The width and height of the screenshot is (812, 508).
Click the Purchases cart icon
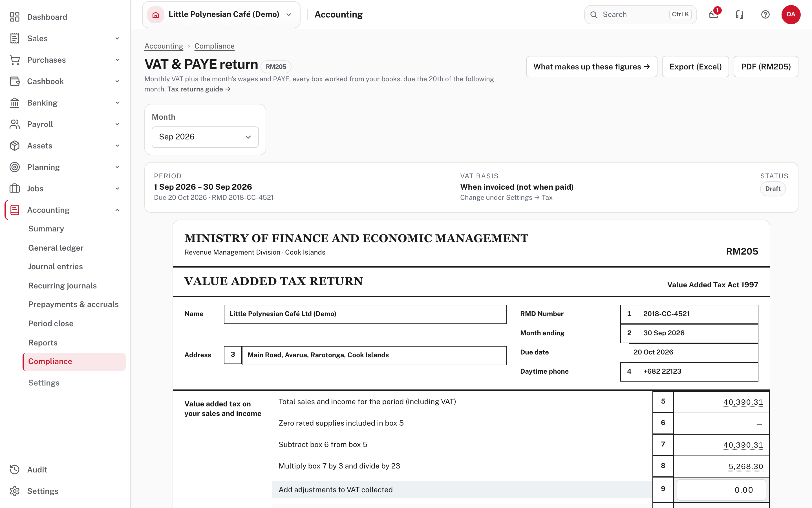[14, 60]
